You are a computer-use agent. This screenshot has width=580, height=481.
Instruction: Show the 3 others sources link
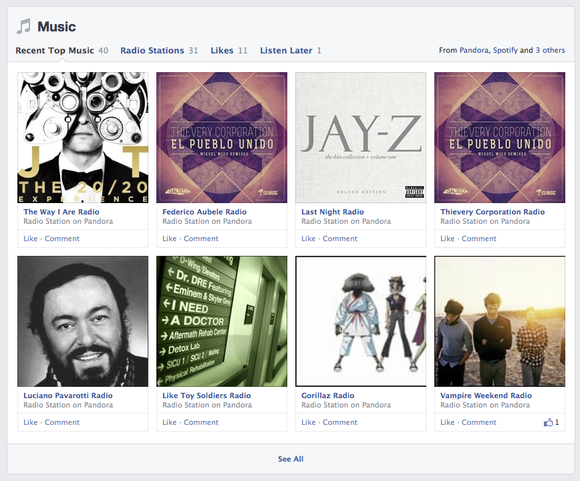click(550, 50)
